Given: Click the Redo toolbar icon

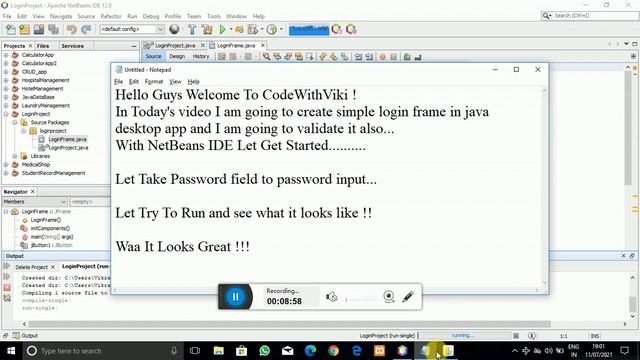Looking at the screenshot, I should point(86,29).
